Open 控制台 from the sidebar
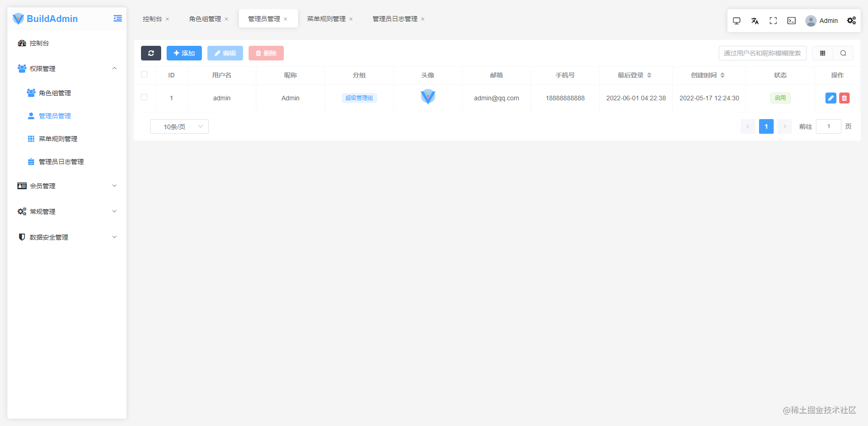This screenshot has height=426, width=868. coord(67,43)
